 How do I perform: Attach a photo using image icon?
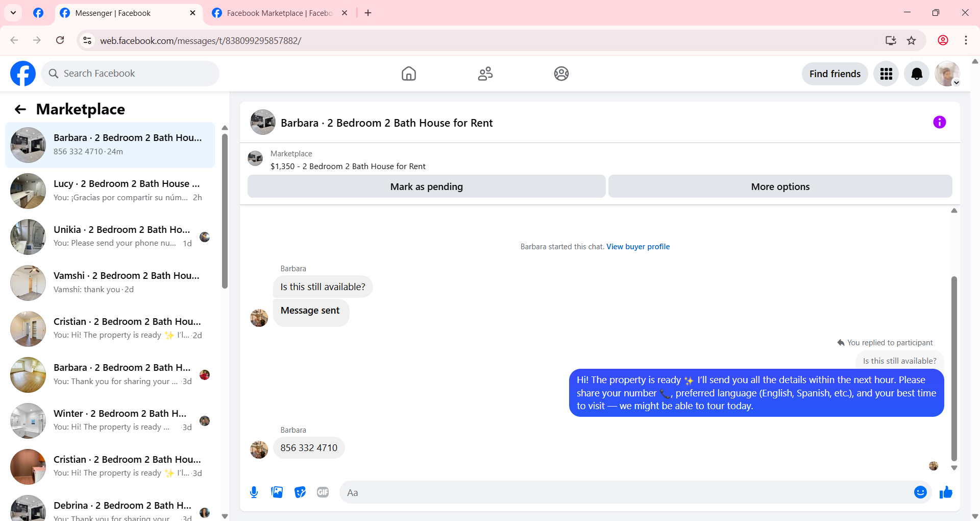(277, 492)
